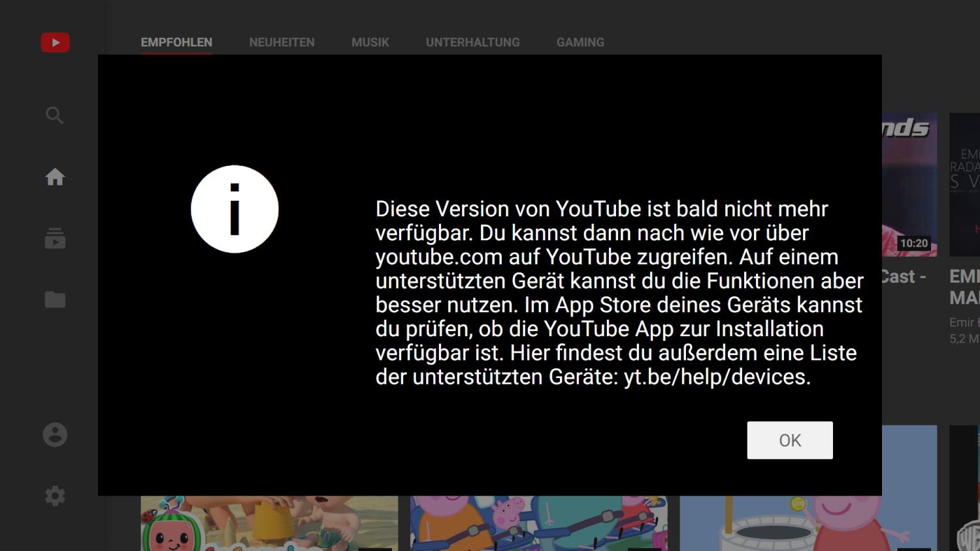Open the Warner Bros thumbnail at bottom right
Screen dimensions: 980x551
point(966,523)
